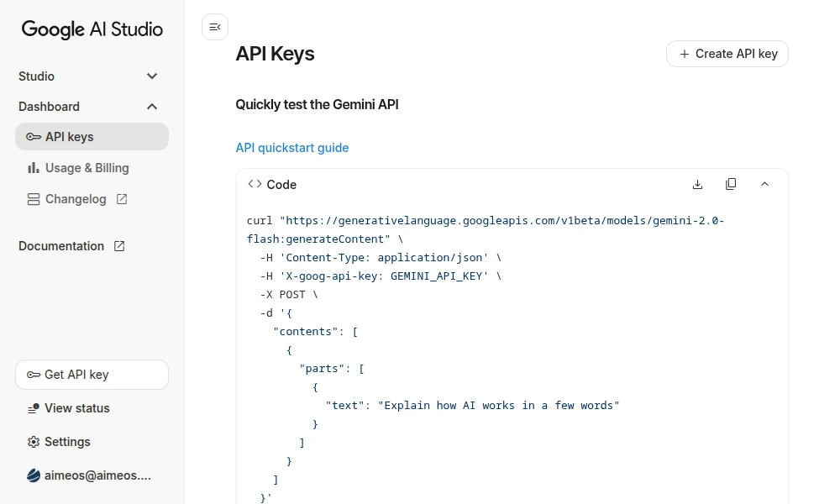The height and width of the screenshot is (504, 840).
Task: Open View status
Action: tap(76, 408)
